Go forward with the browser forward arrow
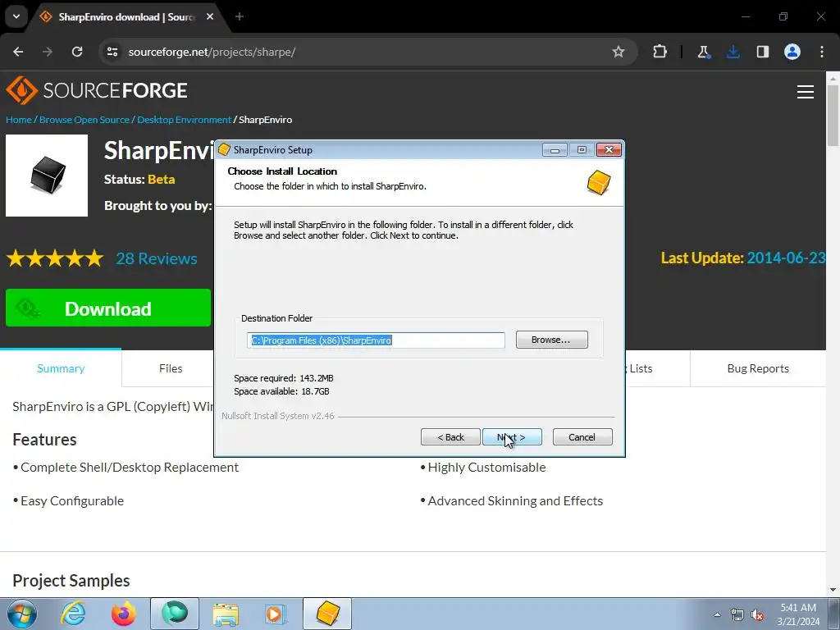840x630 pixels. [x=48, y=52]
